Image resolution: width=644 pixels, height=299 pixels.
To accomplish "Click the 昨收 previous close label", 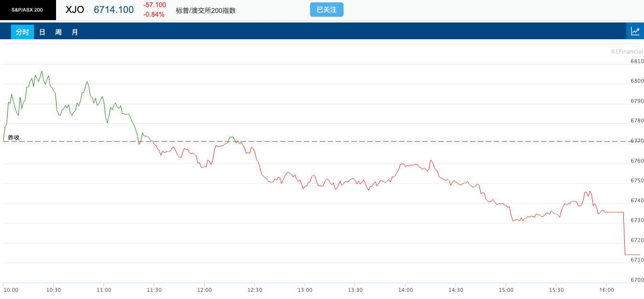I will click(x=14, y=137).
